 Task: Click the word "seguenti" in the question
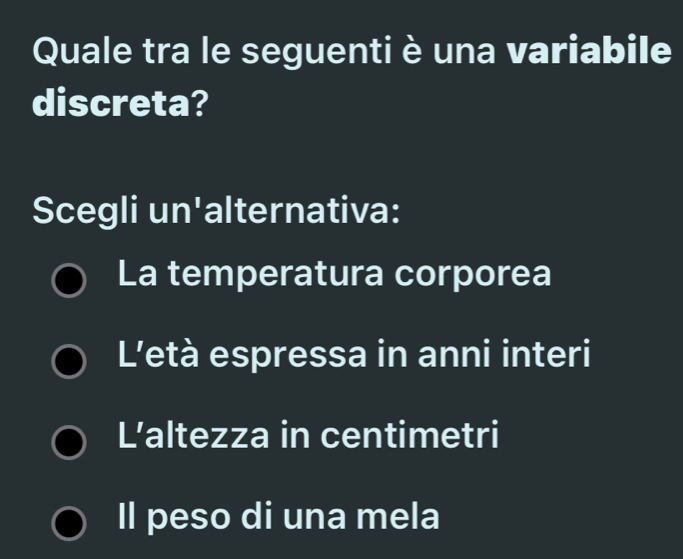[x=320, y=50]
